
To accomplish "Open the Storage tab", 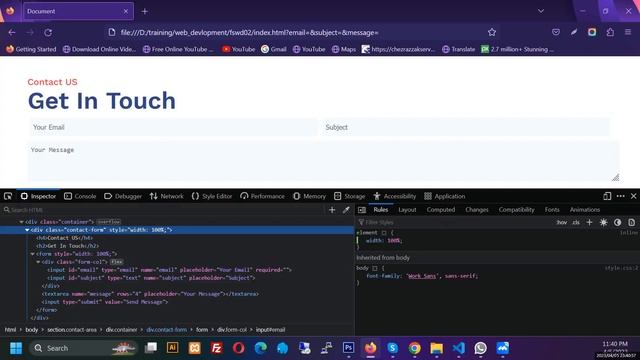I will click(x=349, y=196).
